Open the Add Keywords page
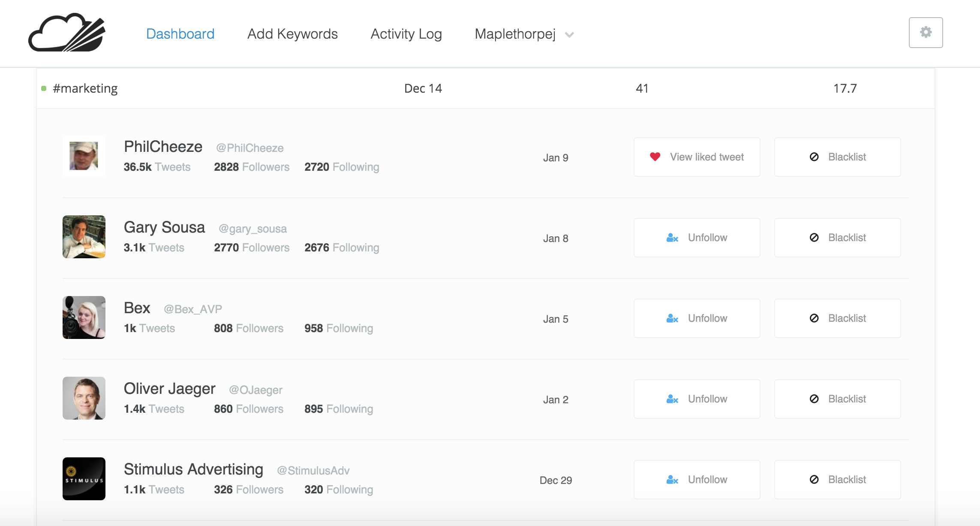The height and width of the screenshot is (526, 980). (x=292, y=34)
